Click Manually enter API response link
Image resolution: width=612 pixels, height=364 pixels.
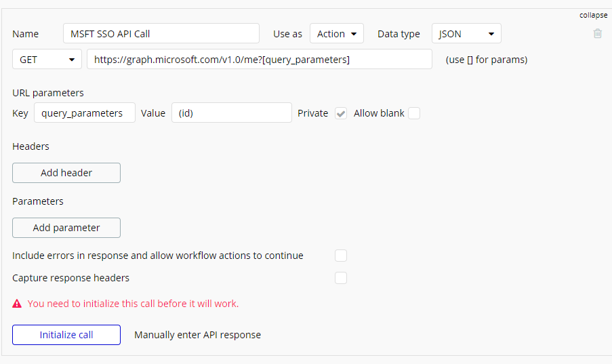point(197,335)
